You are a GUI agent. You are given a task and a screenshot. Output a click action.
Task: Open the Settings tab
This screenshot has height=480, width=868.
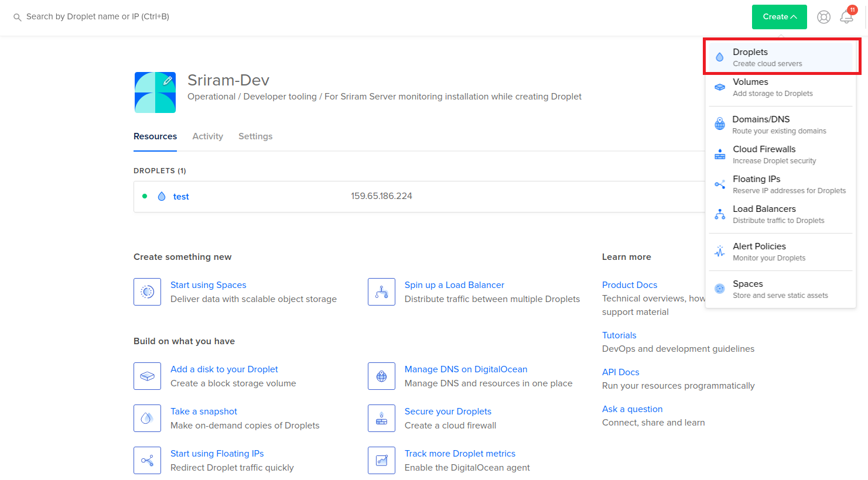pyautogui.click(x=255, y=136)
